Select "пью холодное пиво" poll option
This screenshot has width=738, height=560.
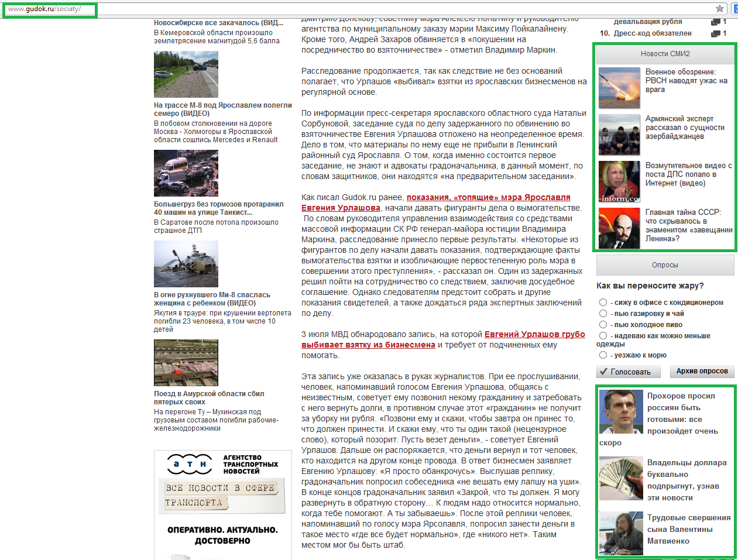603,325
